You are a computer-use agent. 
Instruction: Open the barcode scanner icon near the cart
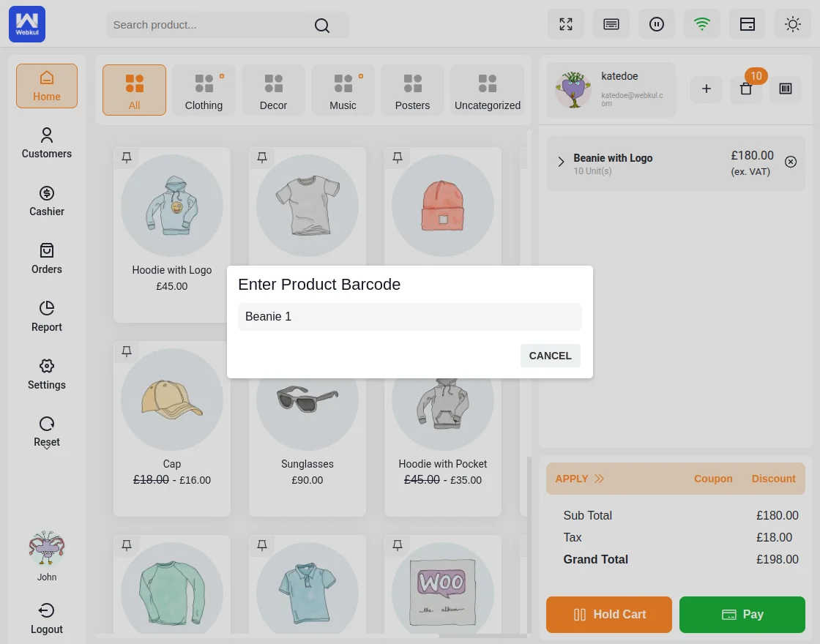[x=785, y=89]
